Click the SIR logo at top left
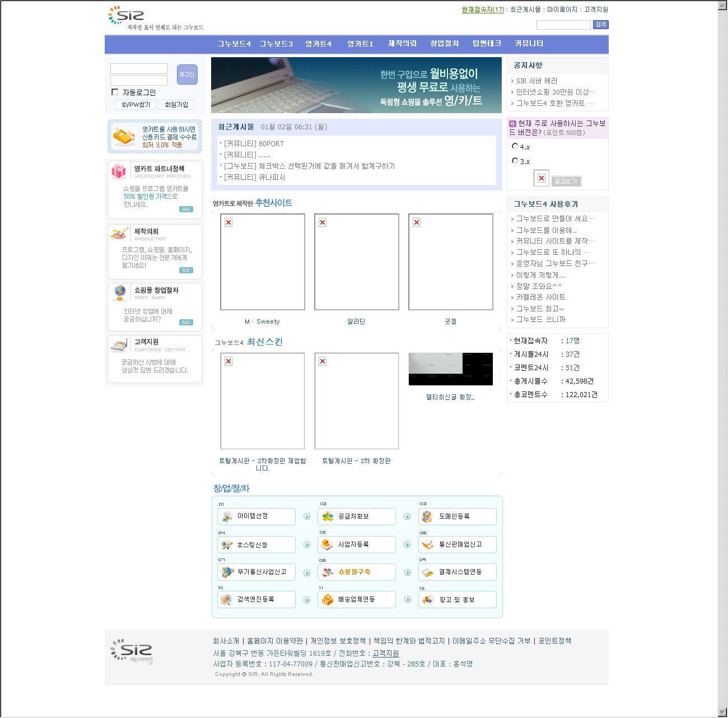The image size is (728, 718). (126, 16)
